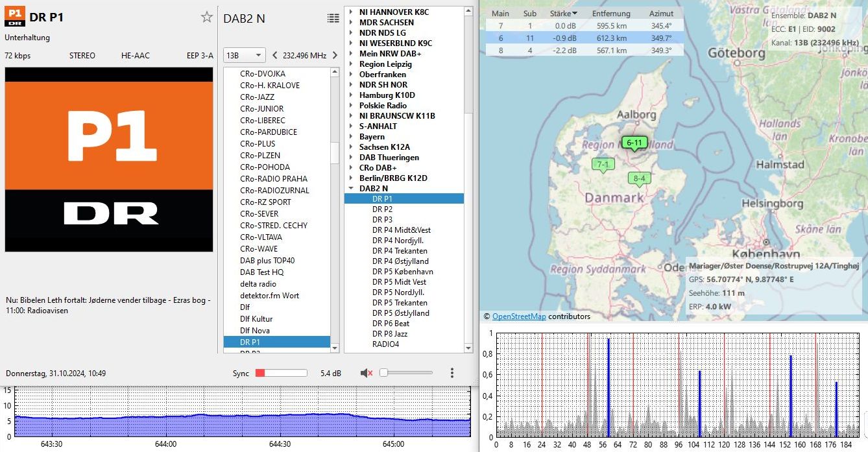Add DR P1 to favorites with star
Image resolution: width=868 pixels, height=452 pixels.
207,18
